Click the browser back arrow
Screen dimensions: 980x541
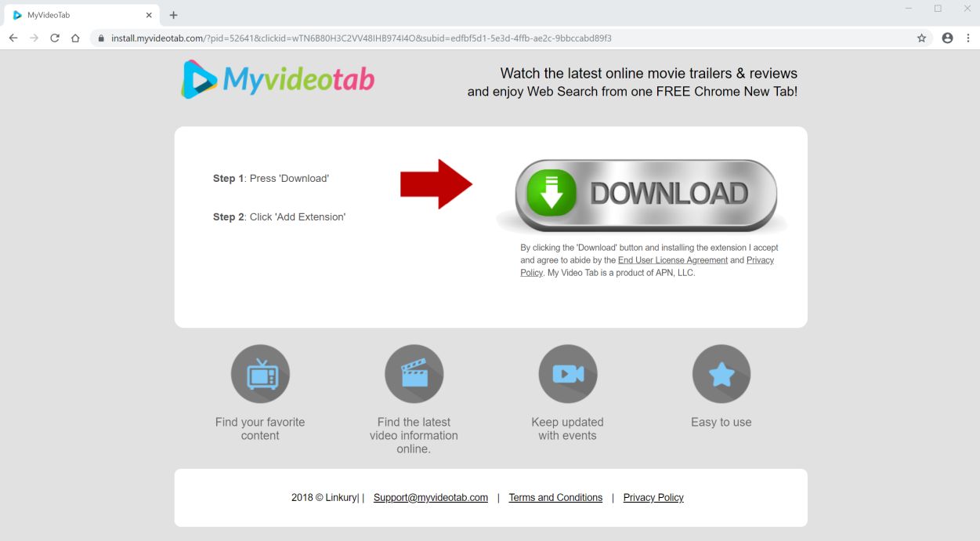13,37
